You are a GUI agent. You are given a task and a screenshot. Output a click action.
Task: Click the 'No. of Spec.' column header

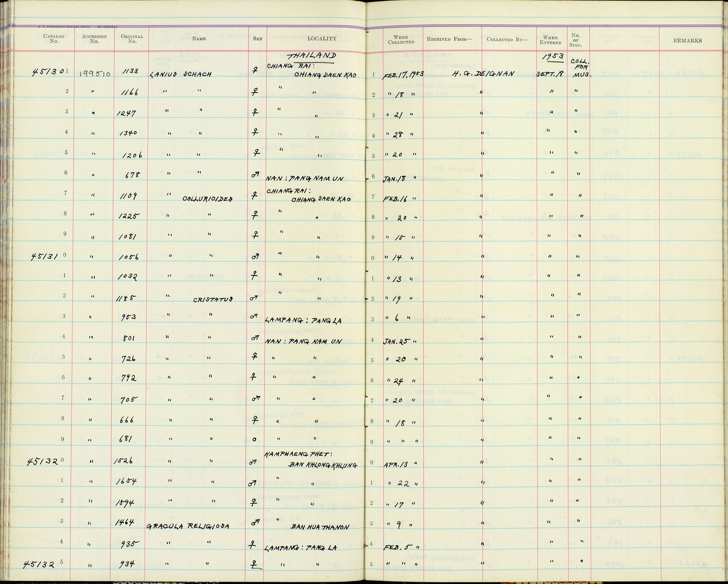tap(576, 40)
